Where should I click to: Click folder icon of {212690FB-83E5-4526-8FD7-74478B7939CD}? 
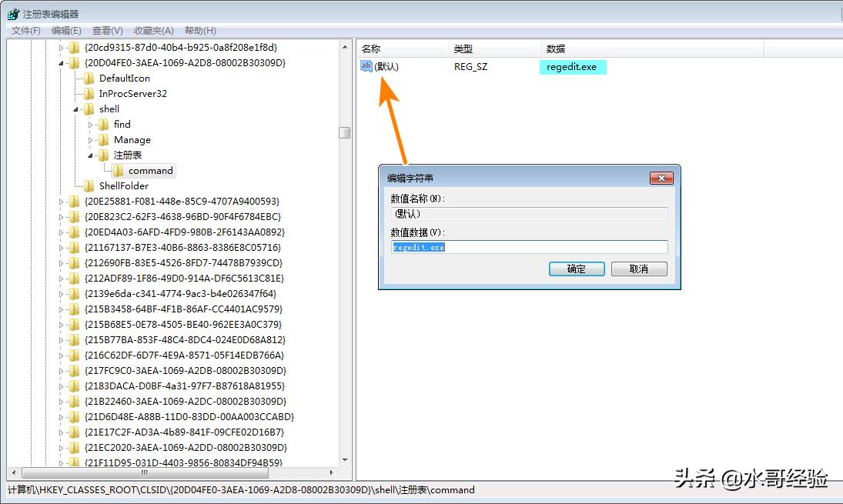tap(74, 263)
